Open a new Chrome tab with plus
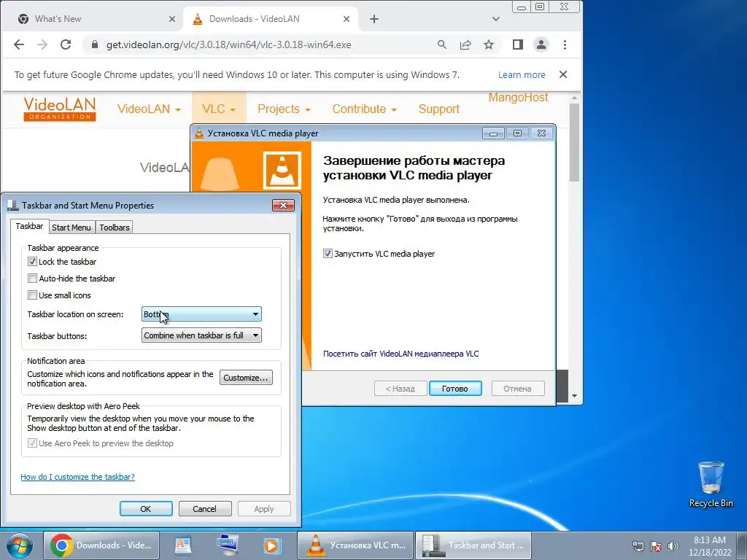Image resolution: width=747 pixels, height=560 pixels. click(x=374, y=19)
